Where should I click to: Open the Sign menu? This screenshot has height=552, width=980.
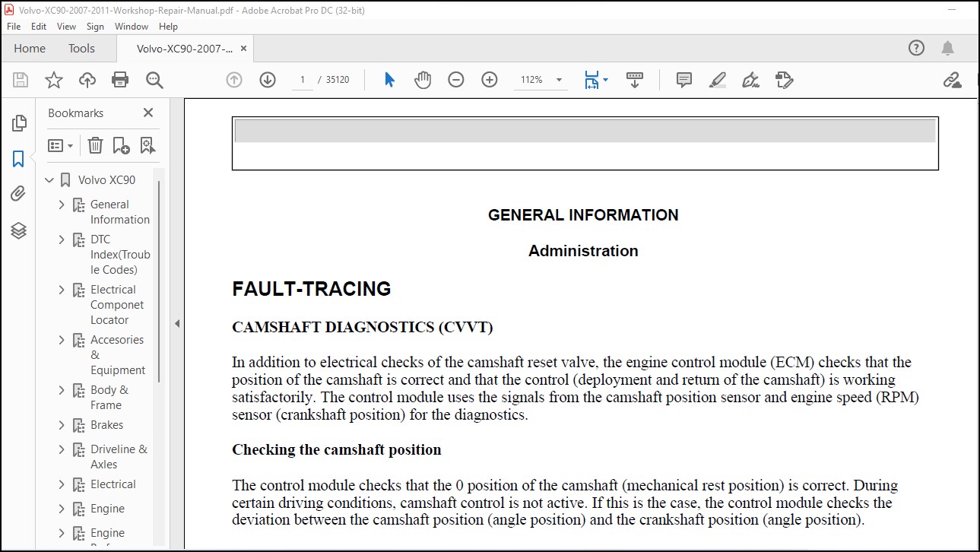pyautogui.click(x=95, y=26)
